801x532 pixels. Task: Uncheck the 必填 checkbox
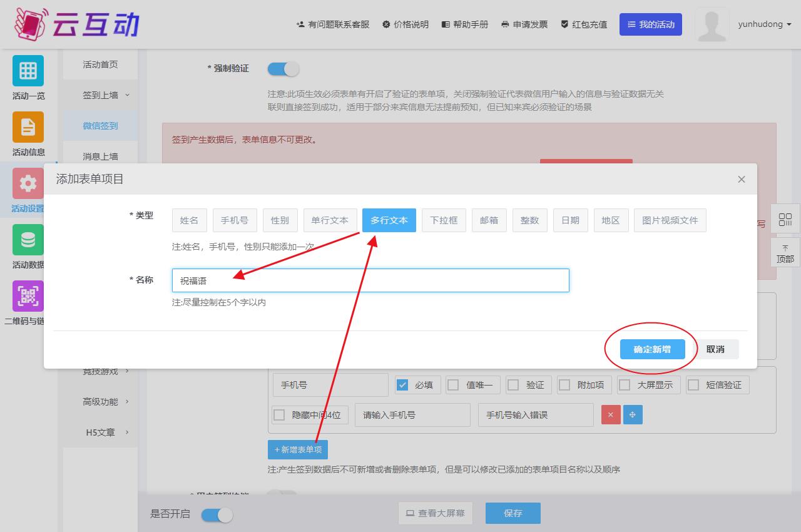403,385
